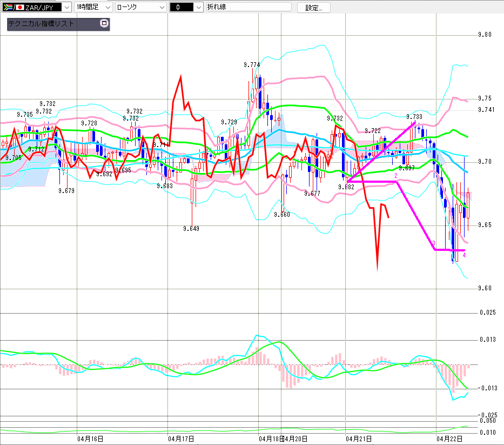
Task: Click the Japan flag icon
Action: (19, 8)
